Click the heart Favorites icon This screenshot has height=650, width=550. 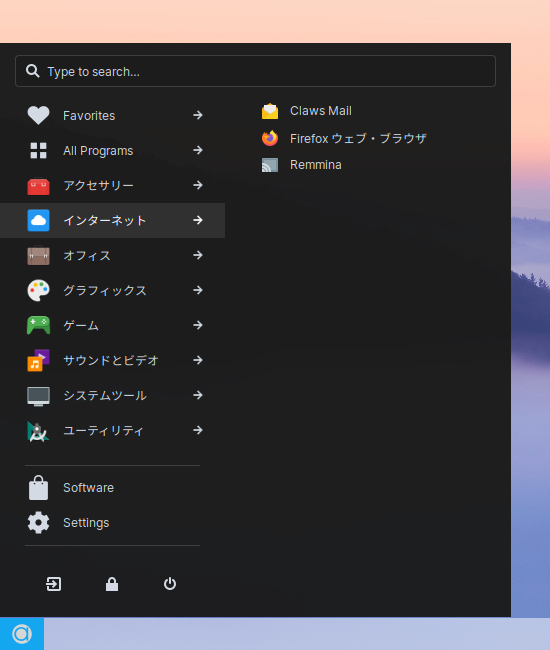click(39, 115)
